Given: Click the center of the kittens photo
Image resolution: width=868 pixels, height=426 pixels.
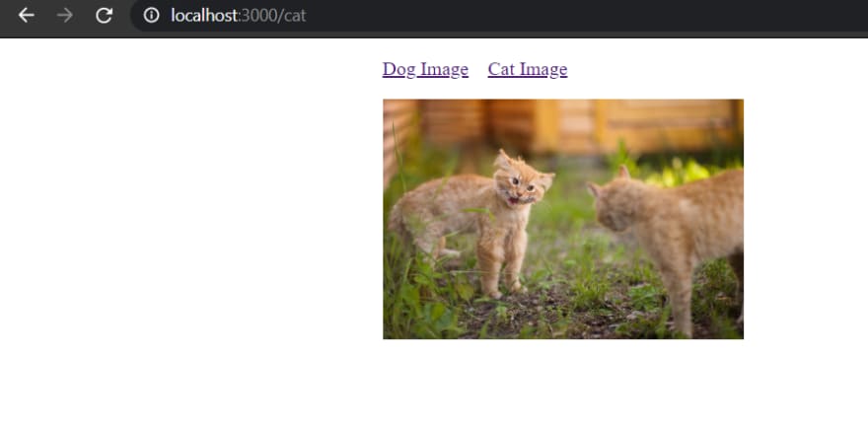Looking at the screenshot, I should (563, 219).
